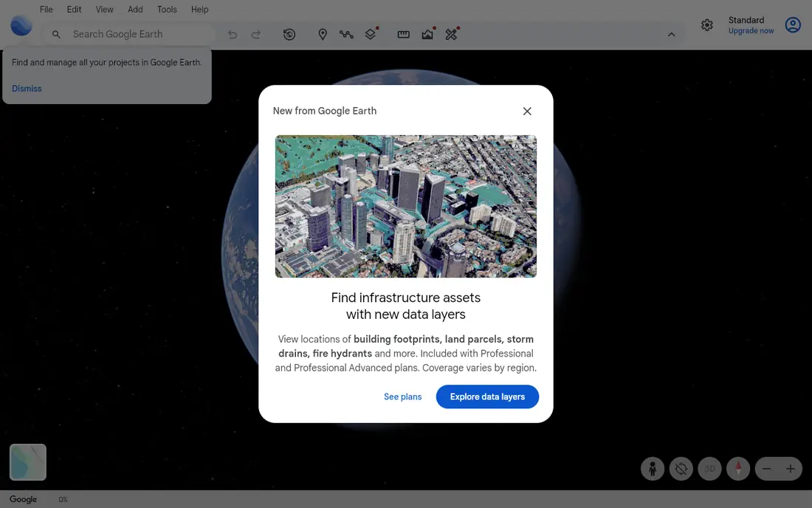Viewport: 812px width, 508px height.
Task: Click the Google Earth logo icon
Action: pos(21,26)
